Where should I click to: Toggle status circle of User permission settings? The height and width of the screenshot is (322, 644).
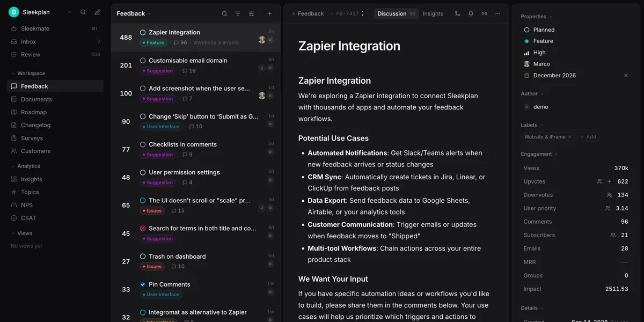click(x=143, y=172)
